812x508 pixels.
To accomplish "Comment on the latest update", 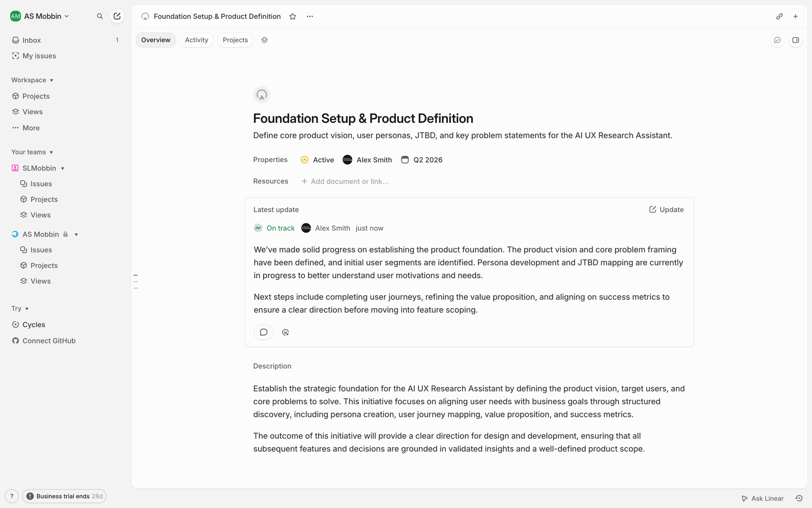I will pyautogui.click(x=263, y=332).
